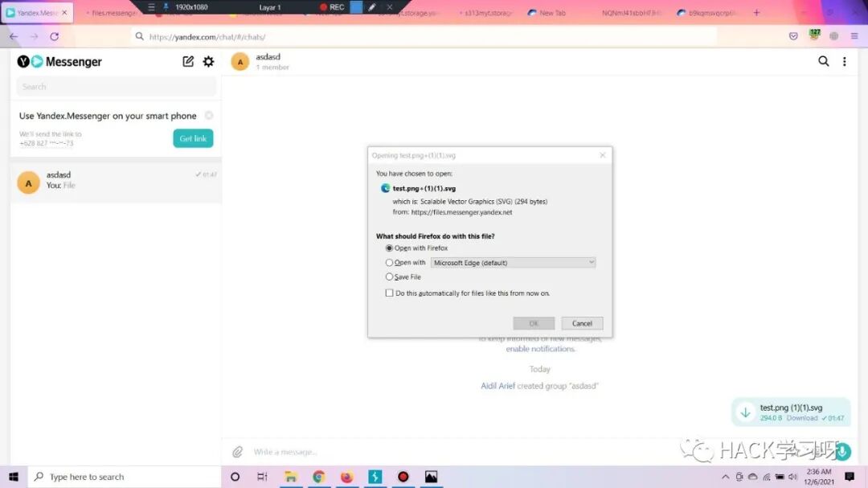Click the Download link on file message
868x488 pixels.
click(x=801, y=418)
